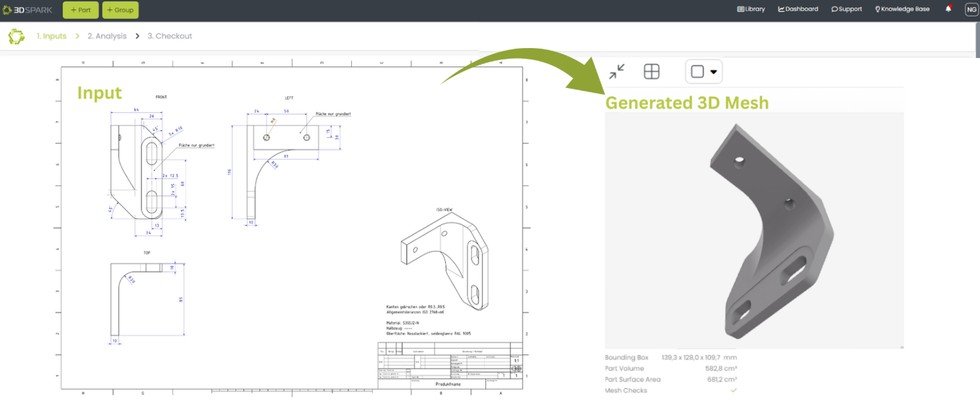Select the 1. Inputs breadcrumb

(51, 36)
